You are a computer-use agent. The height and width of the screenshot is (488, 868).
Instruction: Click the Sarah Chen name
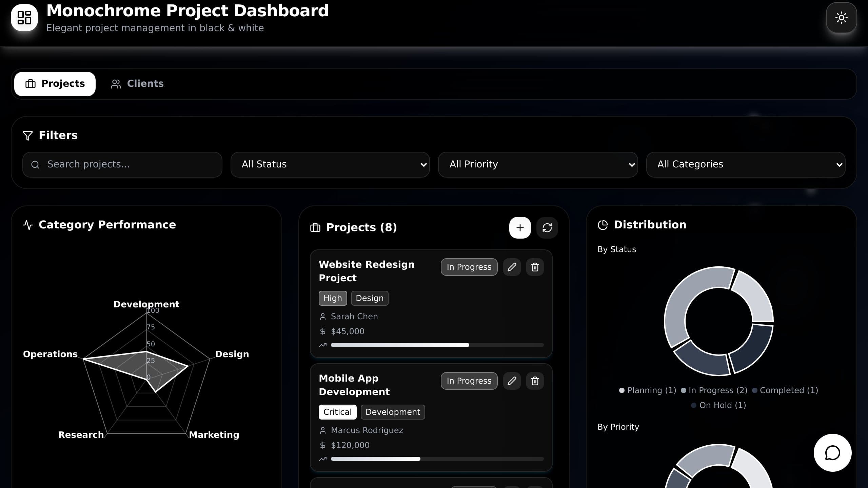click(354, 317)
